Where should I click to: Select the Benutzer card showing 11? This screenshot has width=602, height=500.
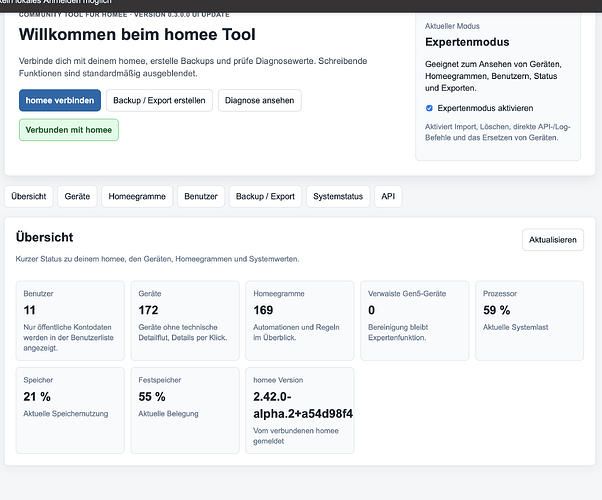tap(70, 321)
